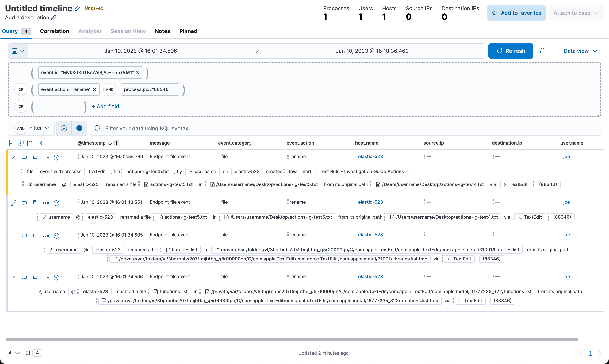This screenshot has width=609, height=364.
Task: Click the sort fields arrows icon
Action: point(42,143)
